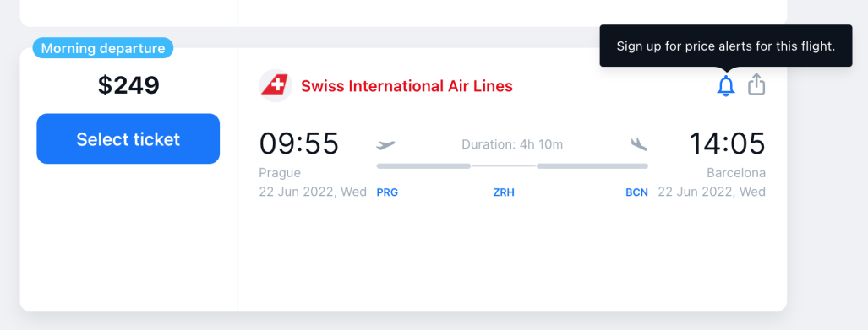Select ticket for the $249 flight
This screenshot has height=330, width=868.
[128, 138]
